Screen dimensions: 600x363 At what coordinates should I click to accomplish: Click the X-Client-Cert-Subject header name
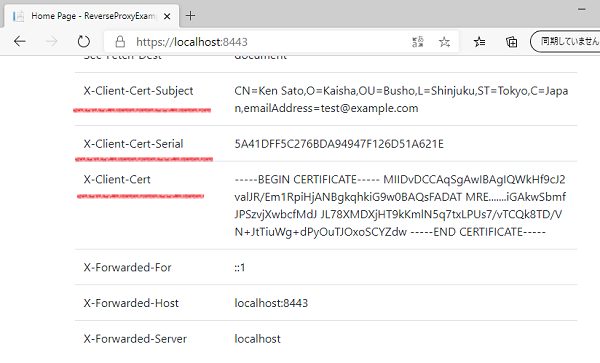138,91
